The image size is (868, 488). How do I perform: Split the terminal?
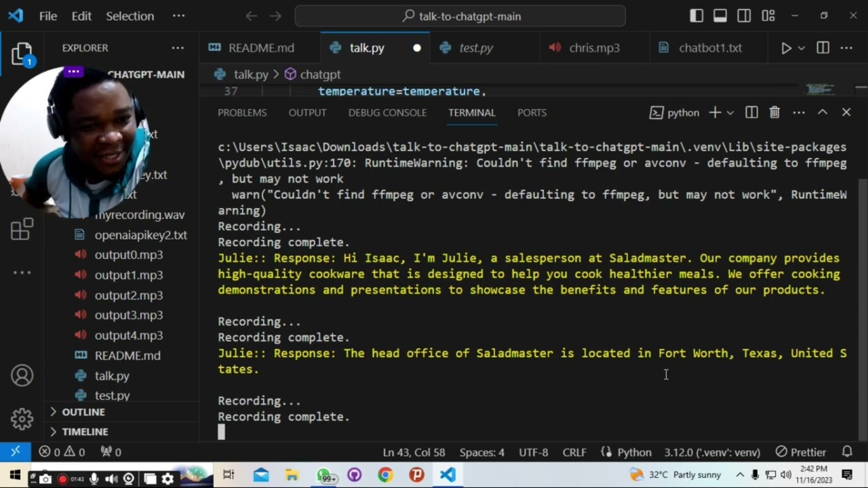[751, 113]
